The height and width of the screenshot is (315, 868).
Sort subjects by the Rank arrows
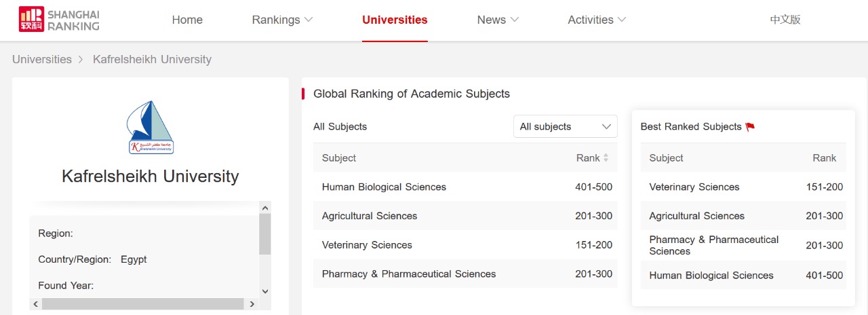tap(606, 158)
